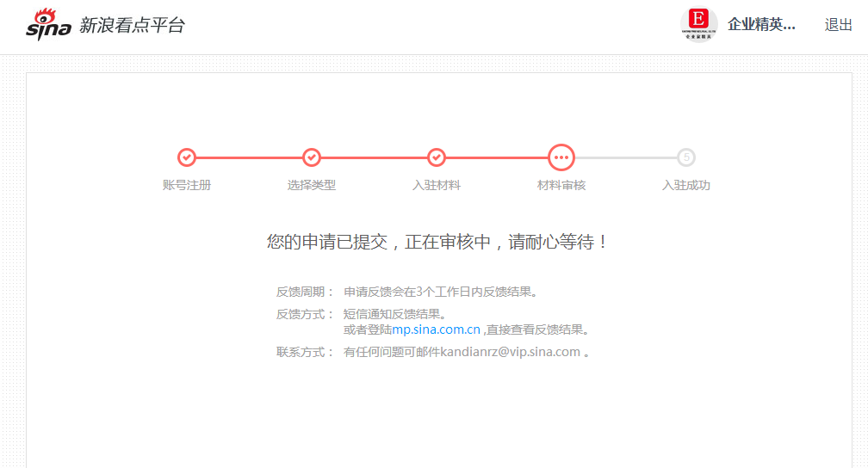
Task: Click the 您的申请已提交 heading message
Action: pos(437,242)
